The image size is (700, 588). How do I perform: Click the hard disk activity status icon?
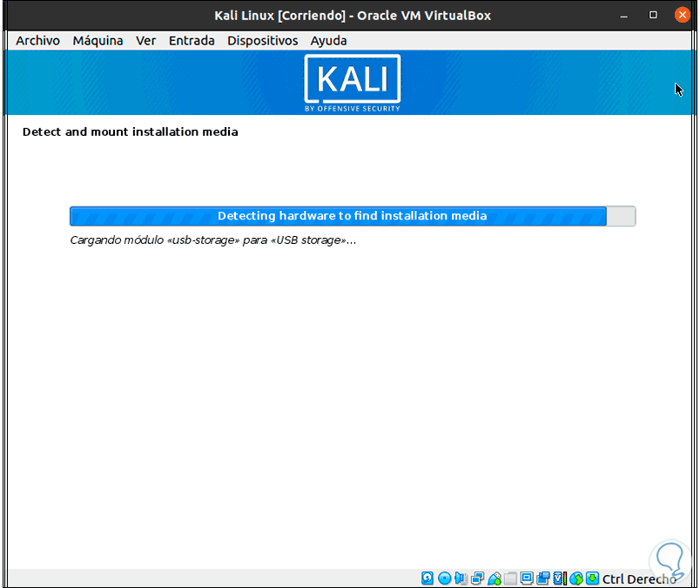(x=427, y=578)
